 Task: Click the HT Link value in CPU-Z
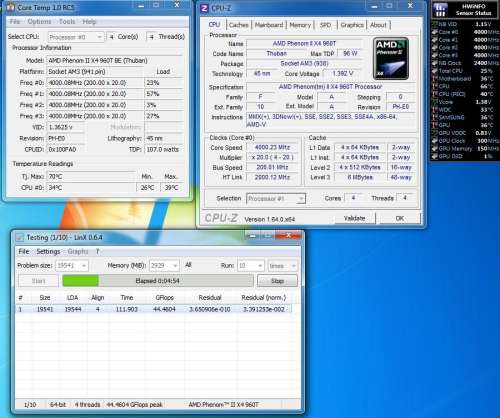tap(272, 177)
